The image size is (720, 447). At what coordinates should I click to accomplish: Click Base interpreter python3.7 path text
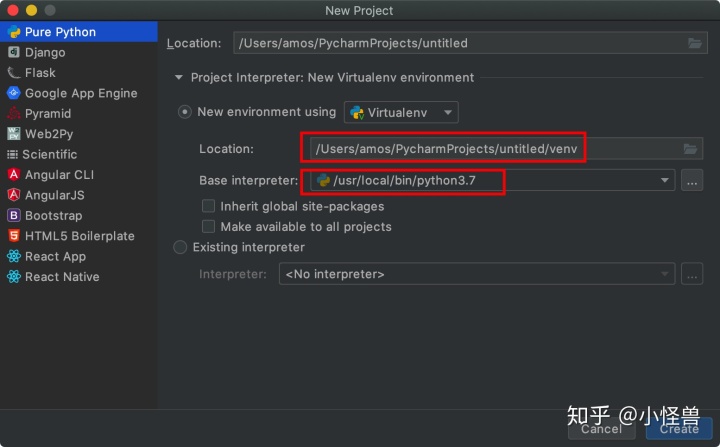coord(405,180)
